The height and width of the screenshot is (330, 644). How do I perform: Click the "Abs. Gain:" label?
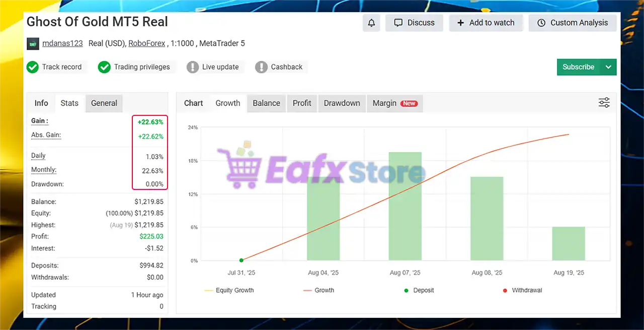46,135
